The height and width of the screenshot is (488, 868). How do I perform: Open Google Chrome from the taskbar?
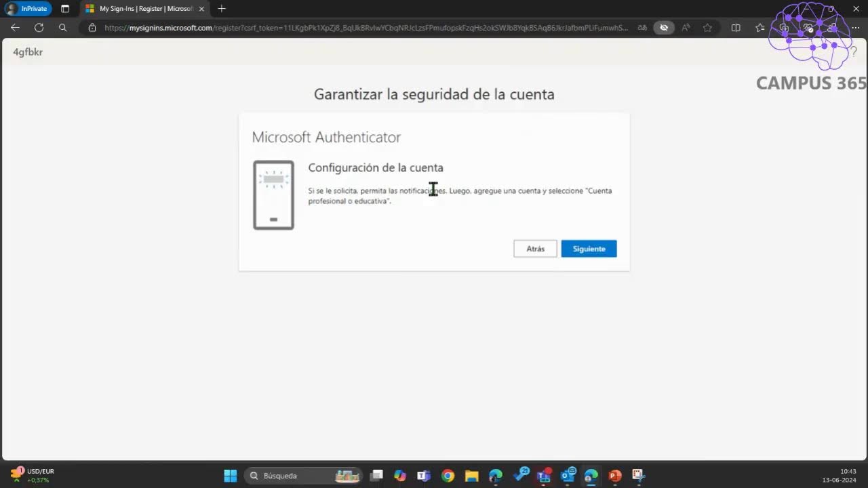(x=448, y=476)
